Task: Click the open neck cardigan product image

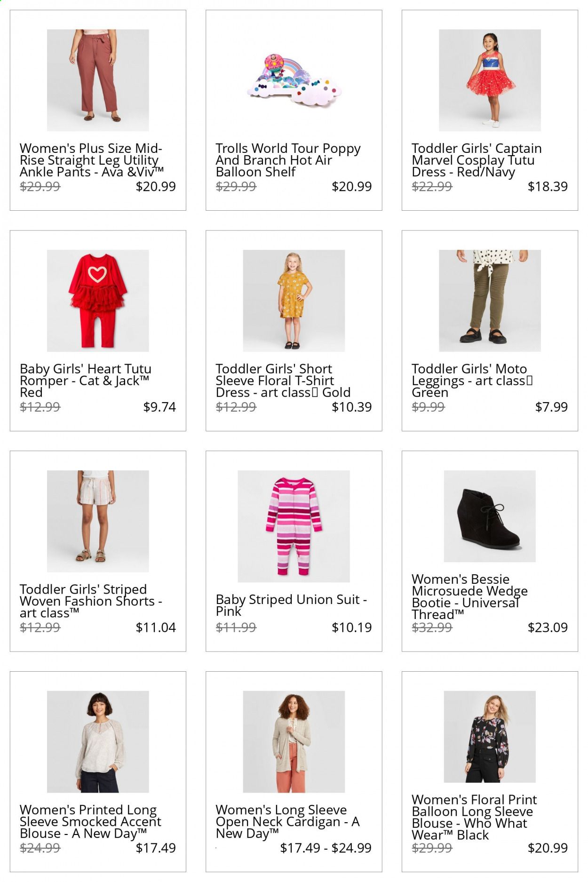Action: (x=294, y=742)
